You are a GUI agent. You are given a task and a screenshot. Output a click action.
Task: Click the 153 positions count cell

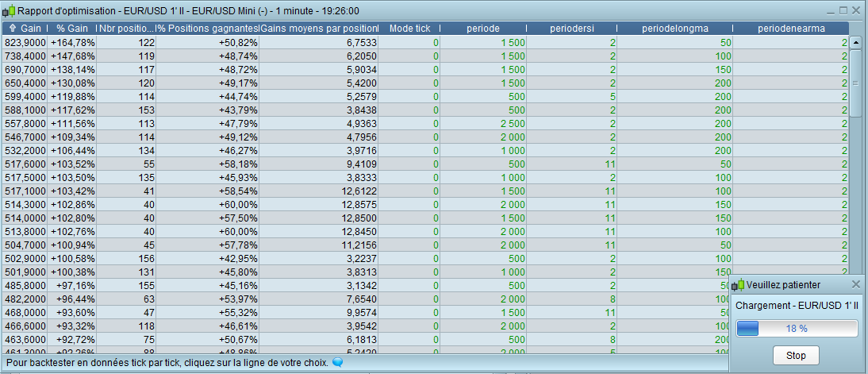[127, 109]
